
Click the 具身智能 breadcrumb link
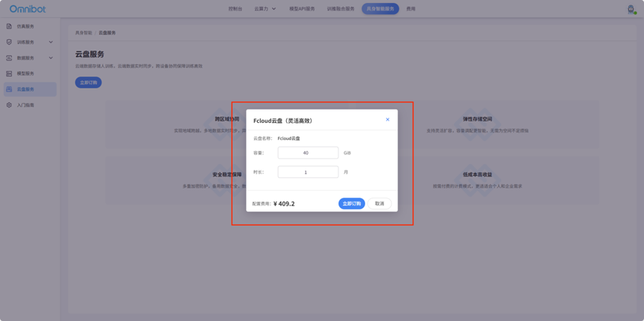click(x=83, y=33)
